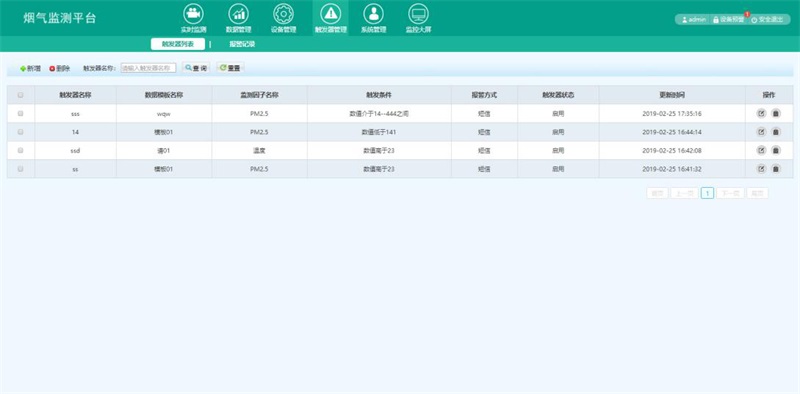
Task: Edit the trigger named ssd
Action: click(x=761, y=151)
